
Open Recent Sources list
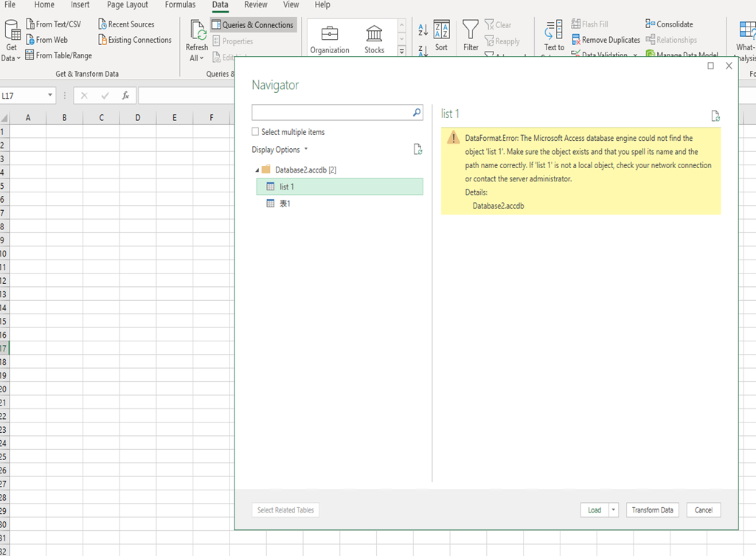tap(126, 24)
